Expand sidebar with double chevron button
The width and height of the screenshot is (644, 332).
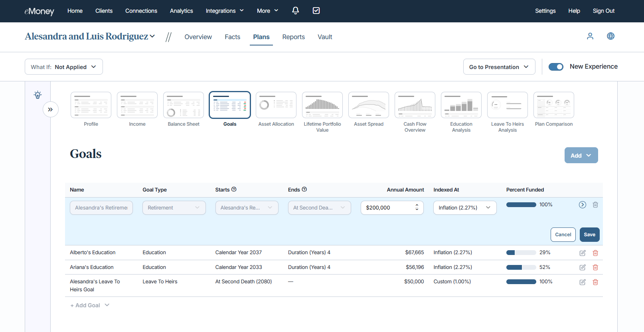click(x=50, y=109)
